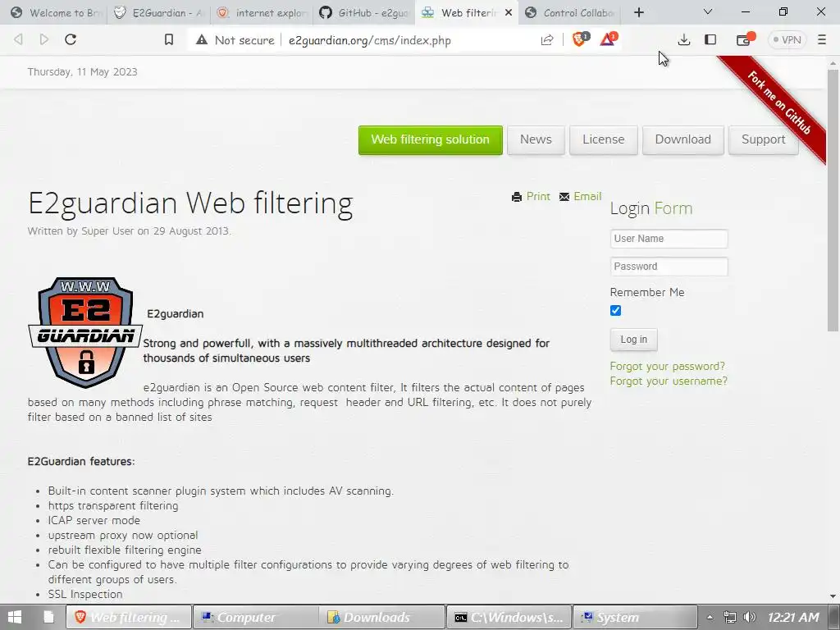
Task: Follow the Fork me on GitHub ribbon
Action: [x=779, y=103]
